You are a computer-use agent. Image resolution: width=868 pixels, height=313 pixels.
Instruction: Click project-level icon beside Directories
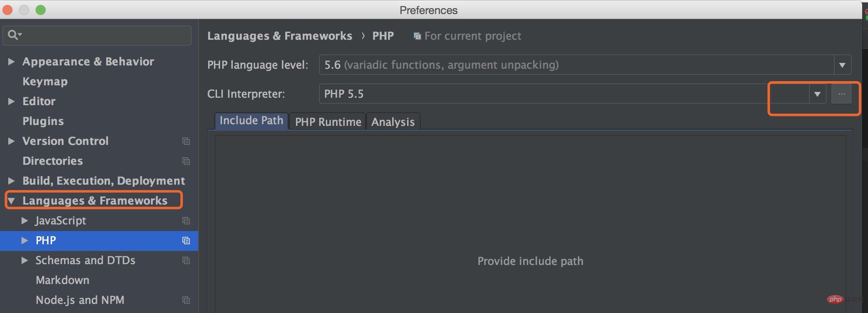pyautogui.click(x=186, y=161)
